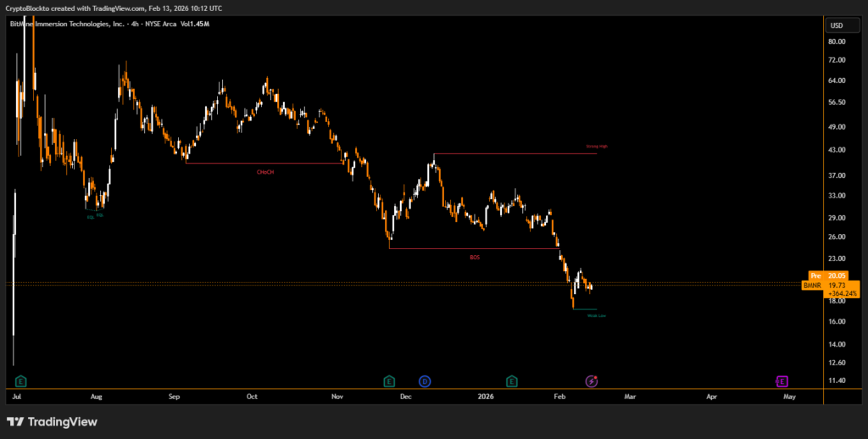Click the earnings E marker before December

coord(389,381)
